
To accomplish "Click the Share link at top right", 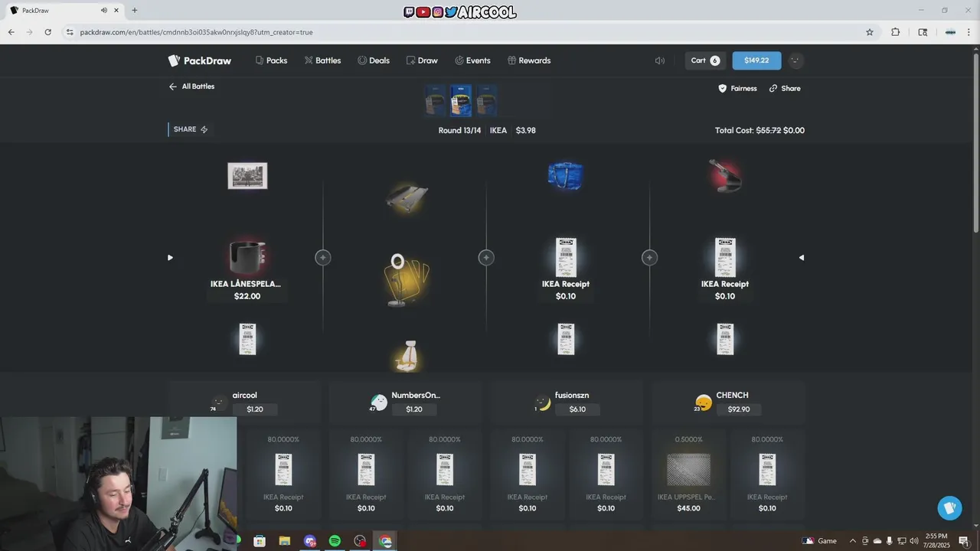I will point(785,89).
